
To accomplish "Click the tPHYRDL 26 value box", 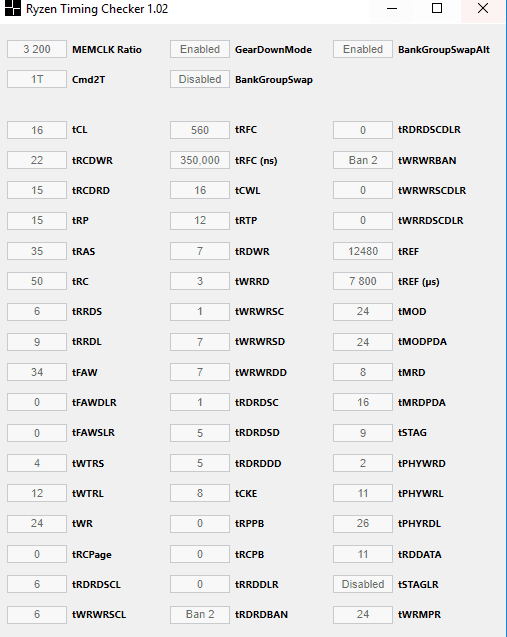I will pyautogui.click(x=363, y=523).
